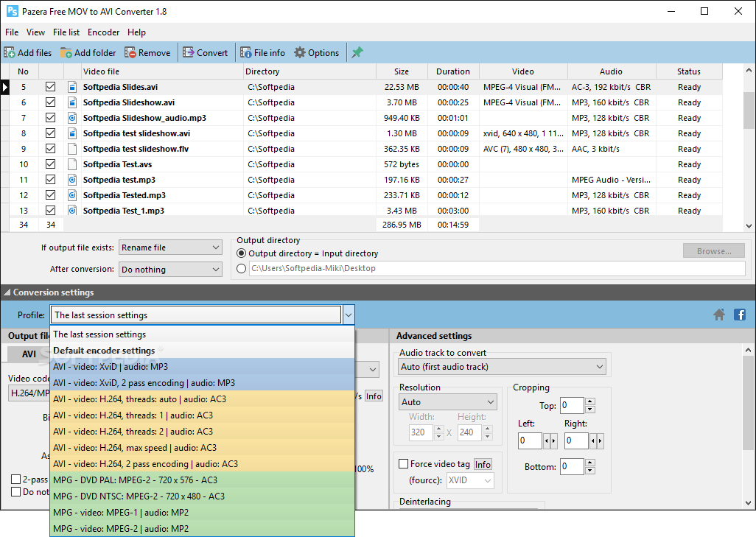Viewport: 756px width, 537px height.
Task: Sort list by Size column header
Action: (x=401, y=71)
